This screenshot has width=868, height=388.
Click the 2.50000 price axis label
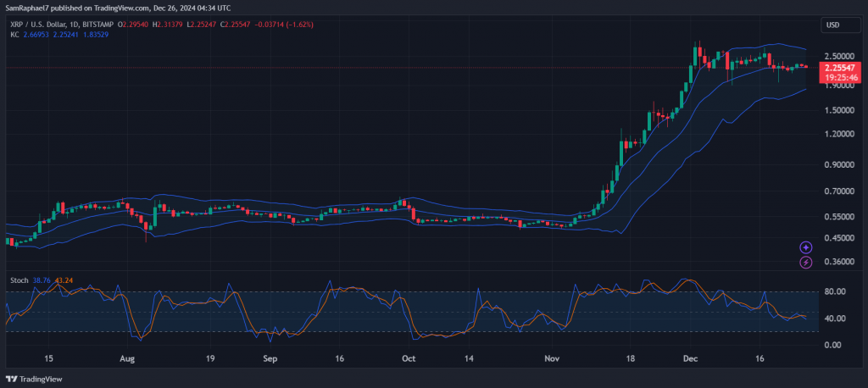(837, 56)
